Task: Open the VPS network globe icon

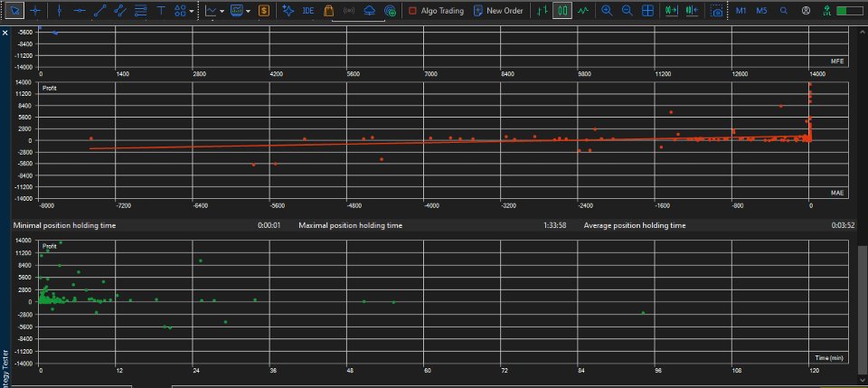Action: click(x=391, y=11)
